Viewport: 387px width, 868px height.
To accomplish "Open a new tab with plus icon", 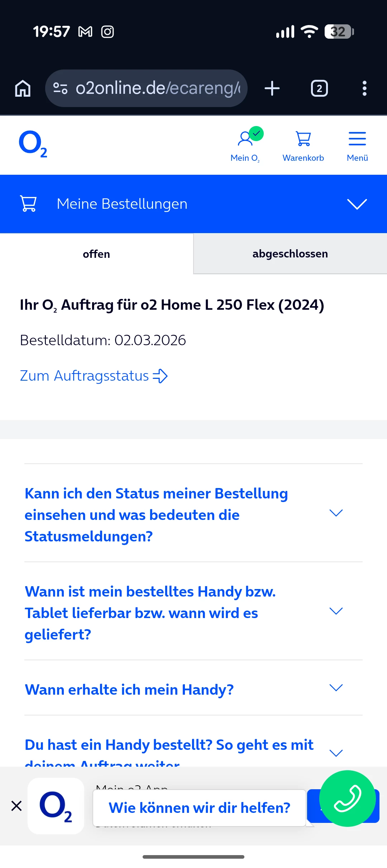I will [x=272, y=88].
